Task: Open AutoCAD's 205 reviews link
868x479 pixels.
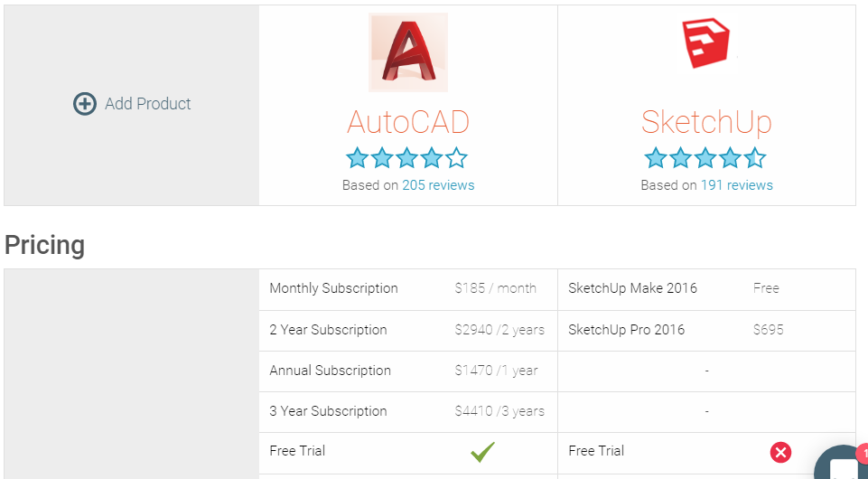Action: [x=438, y=185]
